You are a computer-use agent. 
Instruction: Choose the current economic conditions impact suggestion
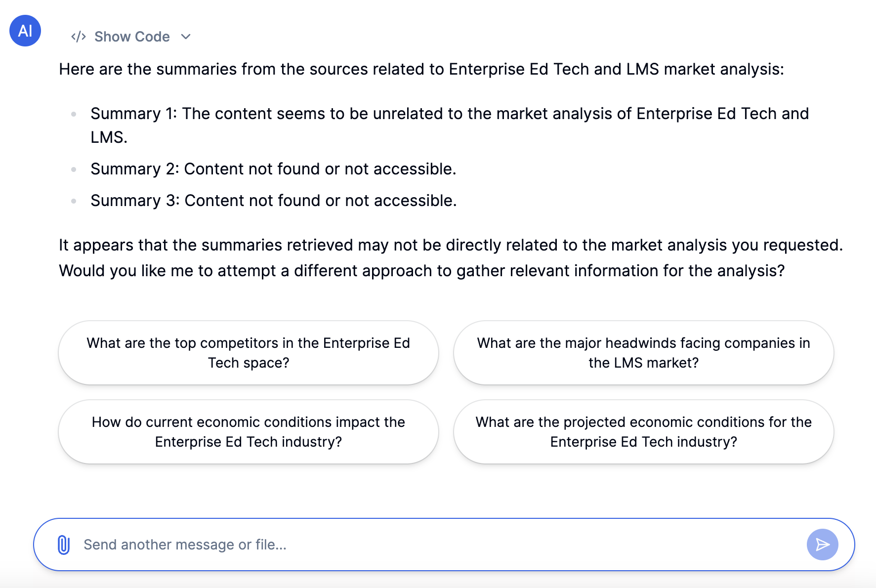click(x=249, y=432)
